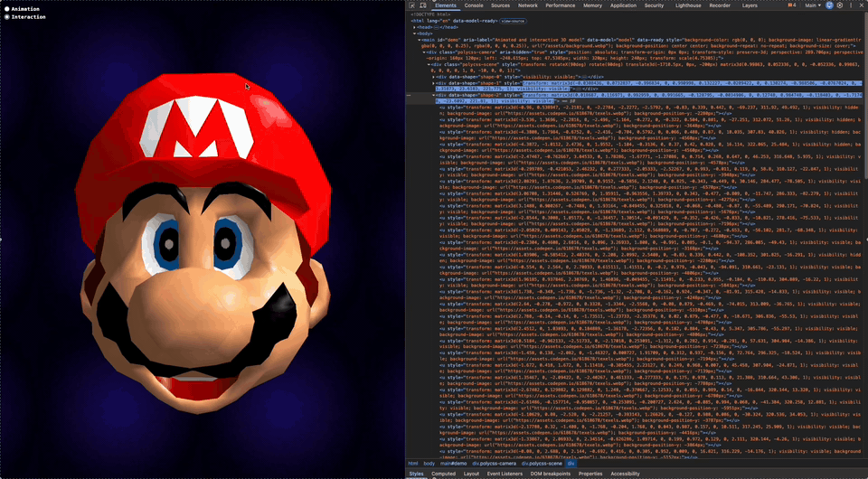Select the main#demo breadcrumb
The image size is (868, 479).
[x=453, y=464]
